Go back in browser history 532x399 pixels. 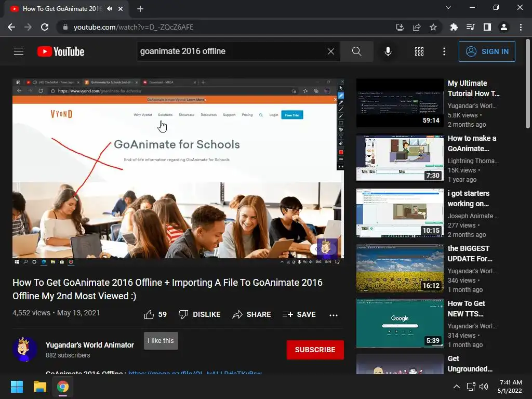[x=11, y=27]
